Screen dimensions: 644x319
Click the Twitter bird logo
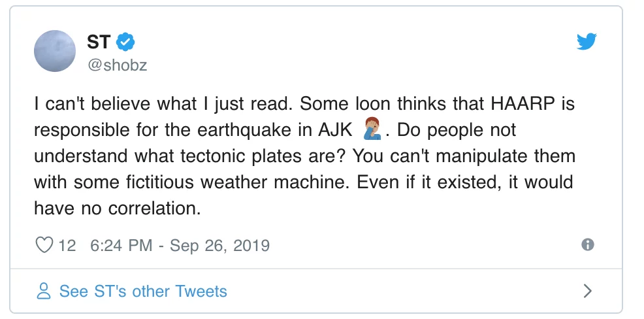pos(586,42)
